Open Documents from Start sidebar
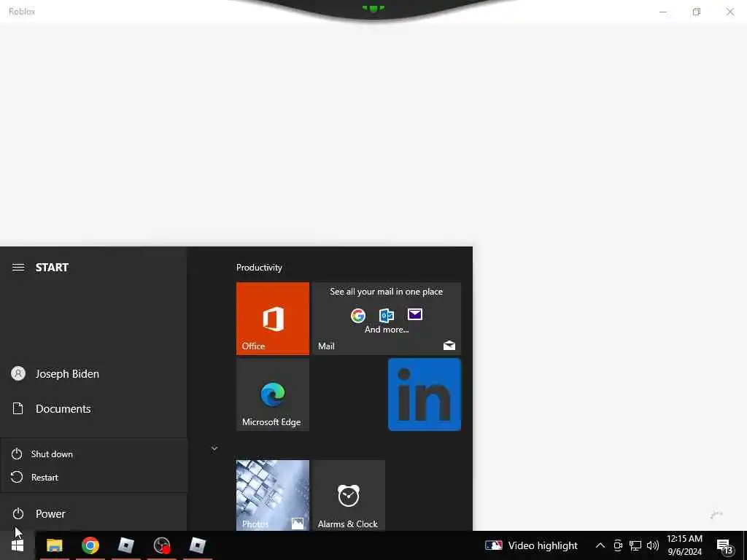The image size is (747, 560). tap(93, 408)
